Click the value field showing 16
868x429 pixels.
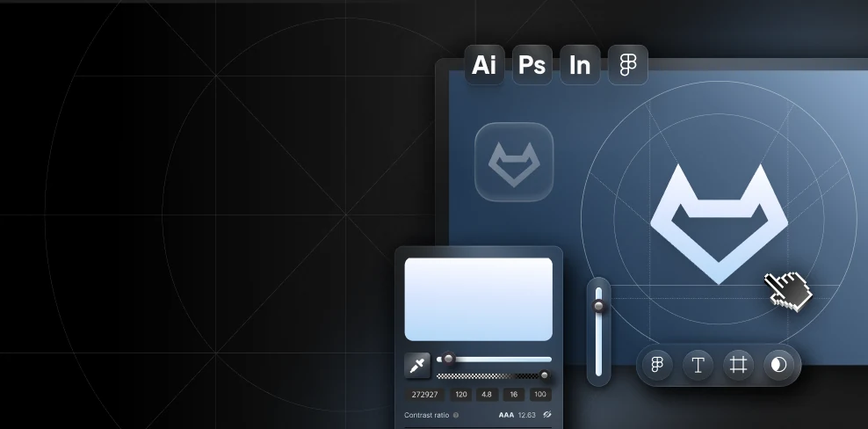[x=514, y=395]
